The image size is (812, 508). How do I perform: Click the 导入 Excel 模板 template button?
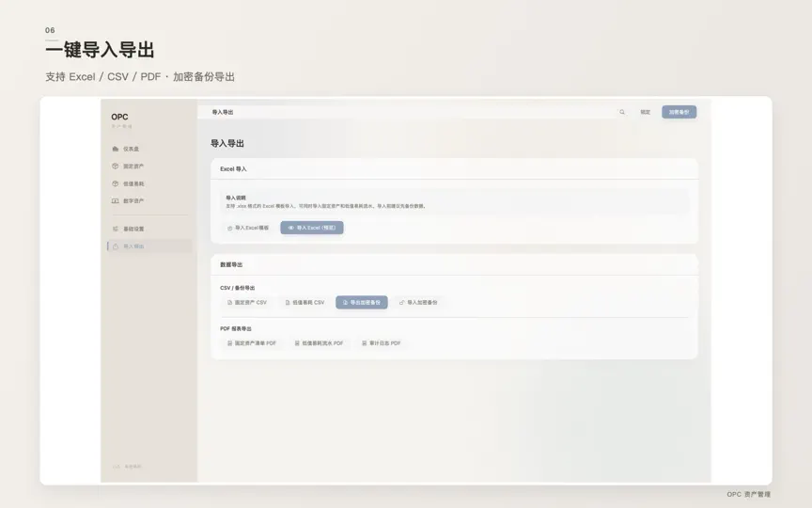point(248,228)
